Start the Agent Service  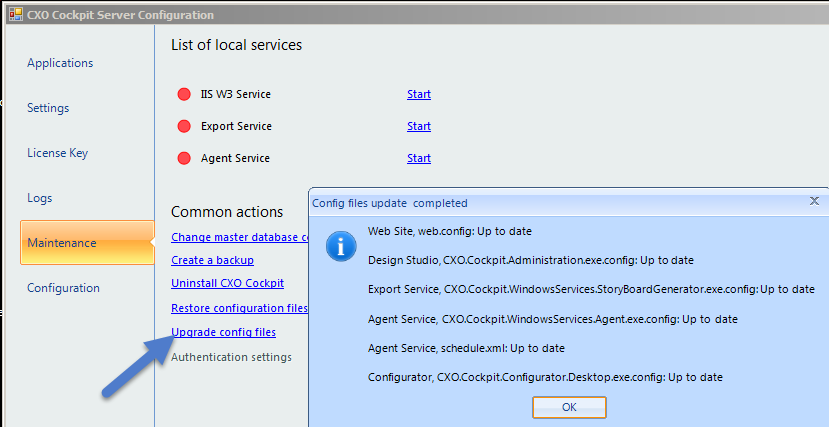click(419, 158)
